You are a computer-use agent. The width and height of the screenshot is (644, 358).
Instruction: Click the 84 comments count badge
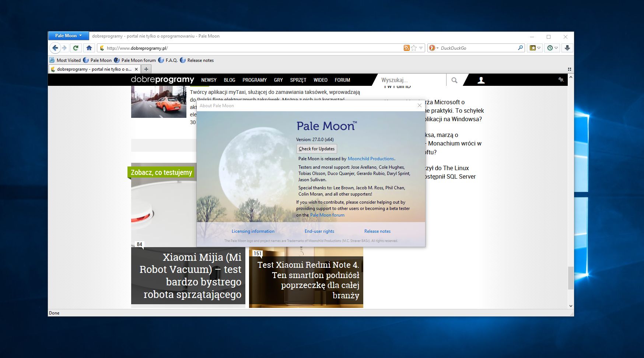(x=139, y=244)
